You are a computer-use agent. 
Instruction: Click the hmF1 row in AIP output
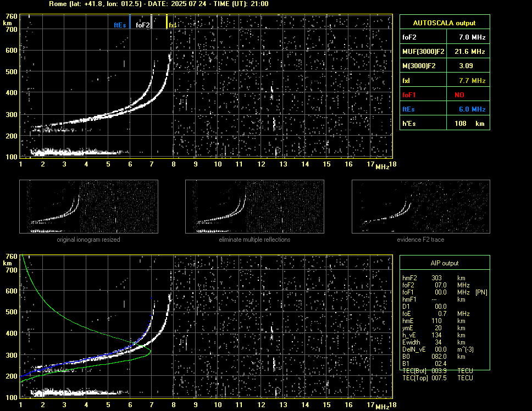434,299
